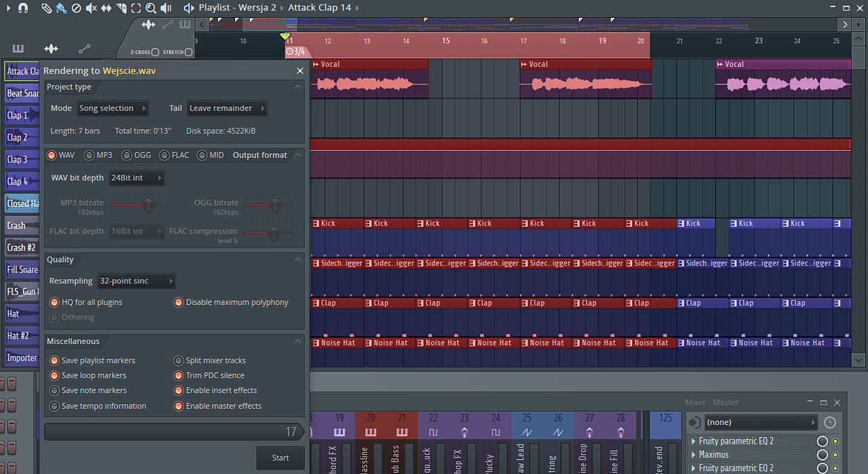Image resolution: width=868 pixels, height=474 pixels.
Task: Click the Playlist - Wersja 2 breadcrumb
Action: tap(237, 7)
